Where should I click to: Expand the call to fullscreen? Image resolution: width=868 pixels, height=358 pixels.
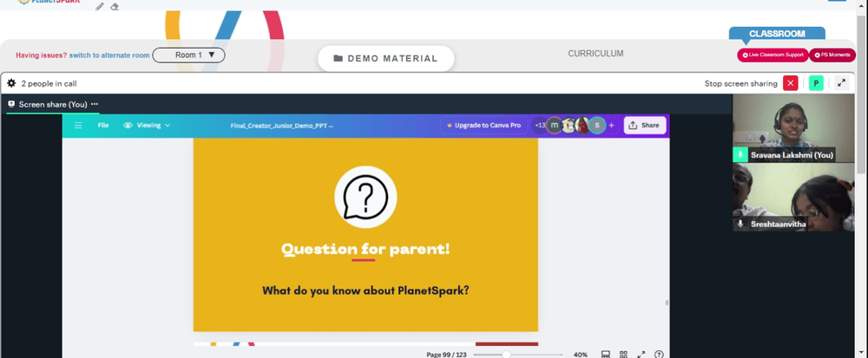[841, 83]
